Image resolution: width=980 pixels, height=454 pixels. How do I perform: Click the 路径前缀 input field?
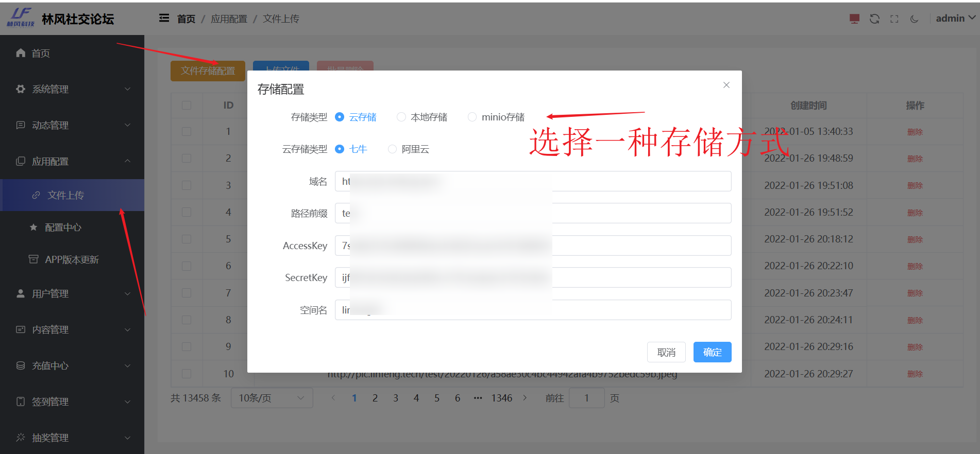533,213
